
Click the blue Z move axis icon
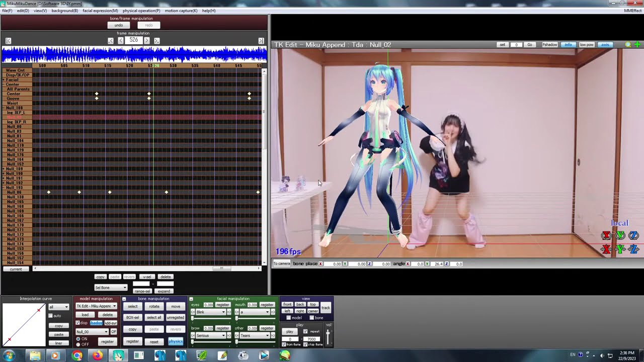click(x=633, y=249)
